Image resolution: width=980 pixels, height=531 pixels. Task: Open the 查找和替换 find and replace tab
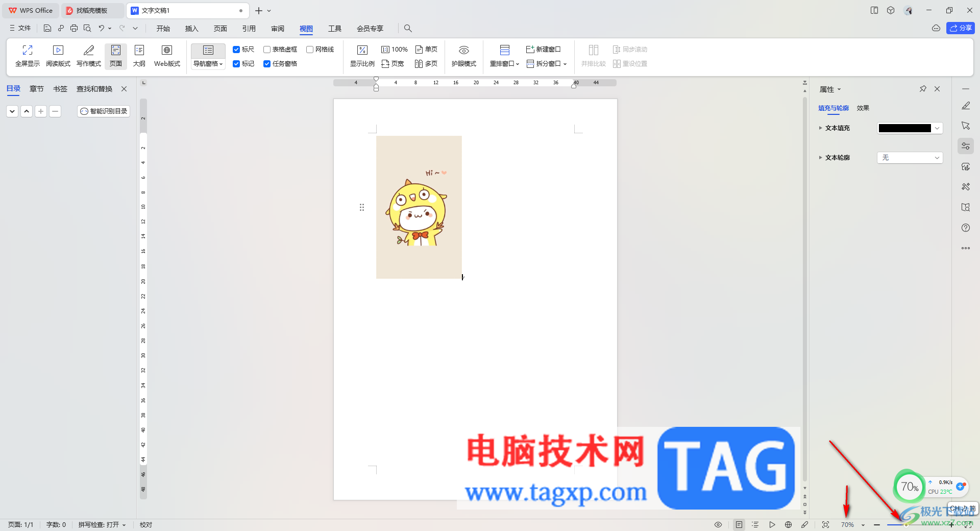point(94,89)
